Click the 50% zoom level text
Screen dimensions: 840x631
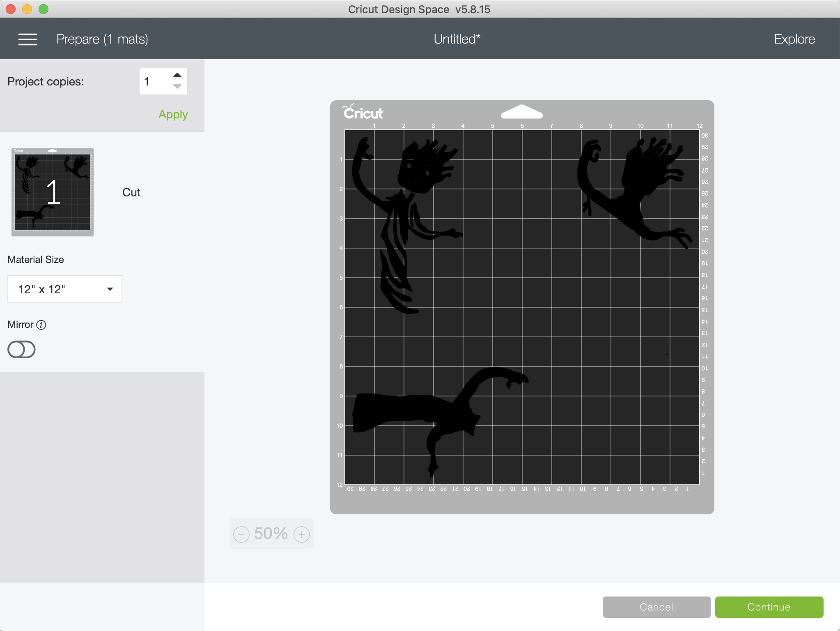(x=271, y=534)
